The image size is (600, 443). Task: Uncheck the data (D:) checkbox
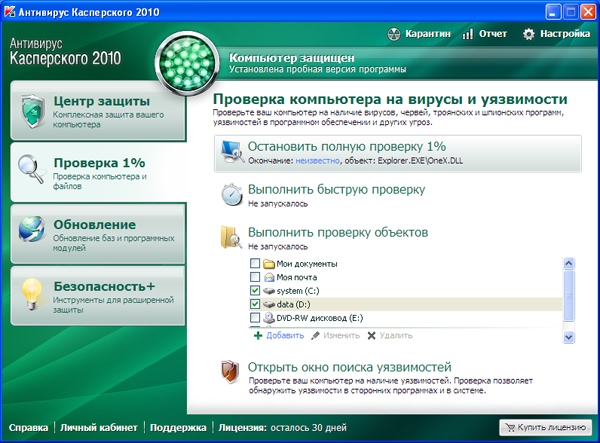[255, 304]
